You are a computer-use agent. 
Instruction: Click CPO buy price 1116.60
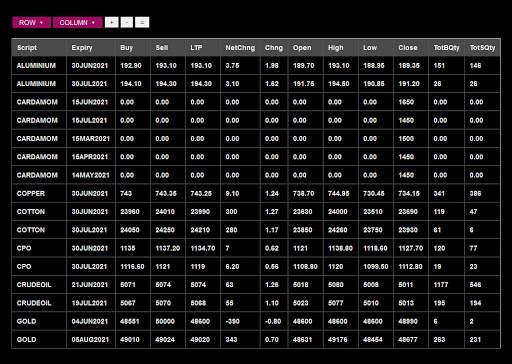coord(132,267)
